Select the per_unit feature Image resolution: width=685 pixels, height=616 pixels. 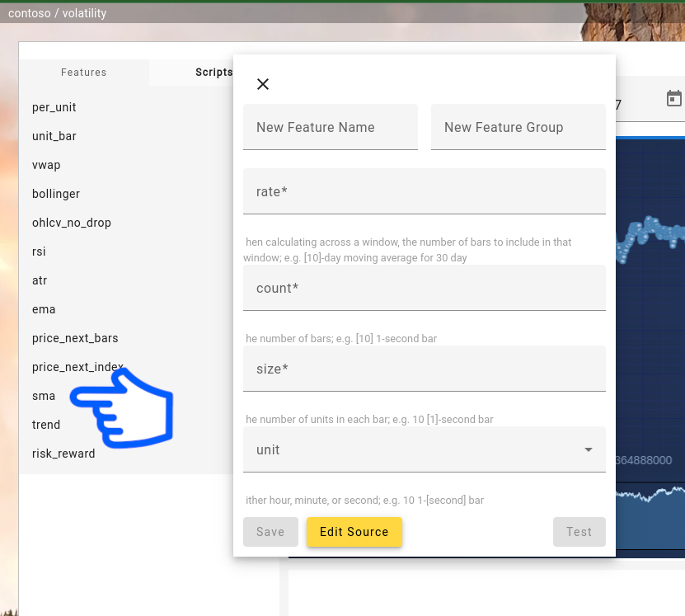pos(54,107)
